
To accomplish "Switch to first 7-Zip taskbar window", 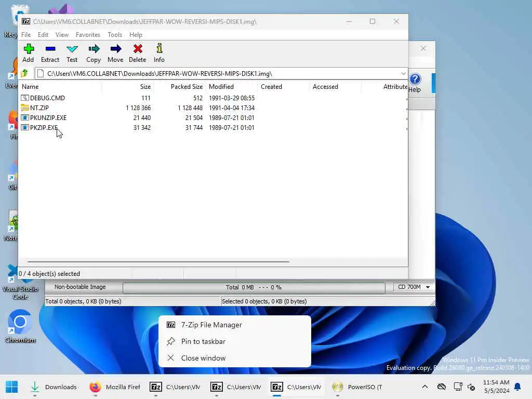I will click(x=175, y=387).
